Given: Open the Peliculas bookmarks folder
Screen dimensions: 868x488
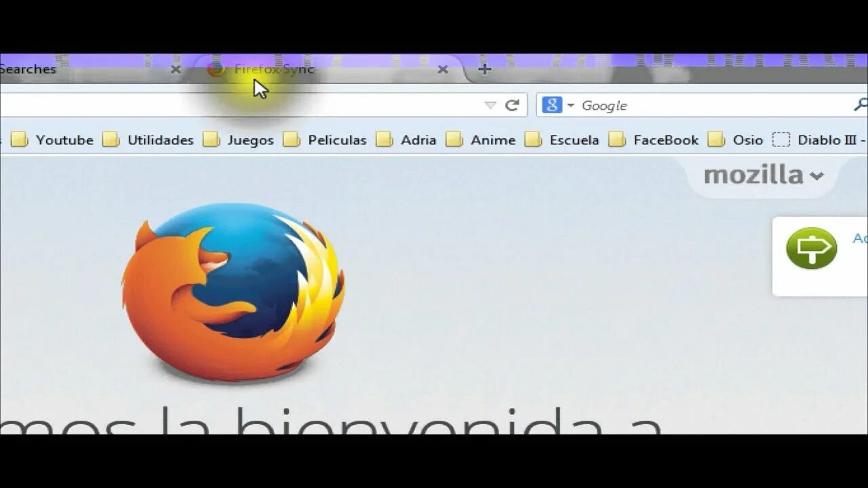Looking at the screenshot, I should point(325,140).
